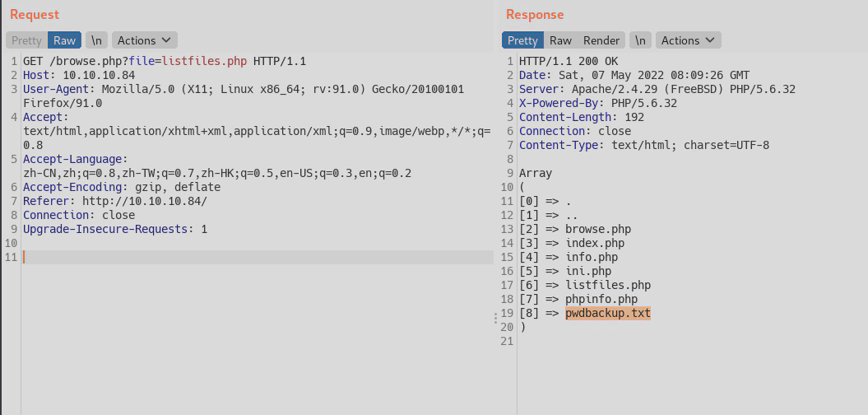868x415 pixels.
Task: Select the Pretty tab in Response panel
Action: 522,40
